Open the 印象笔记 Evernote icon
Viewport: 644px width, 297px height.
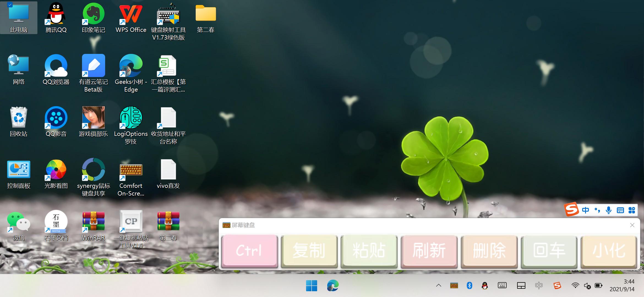pos(93,14)
